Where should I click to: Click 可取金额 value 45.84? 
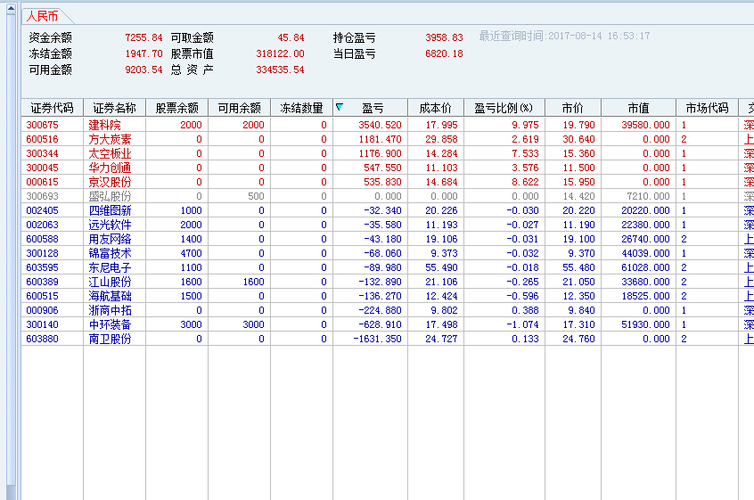click(291, 38)
